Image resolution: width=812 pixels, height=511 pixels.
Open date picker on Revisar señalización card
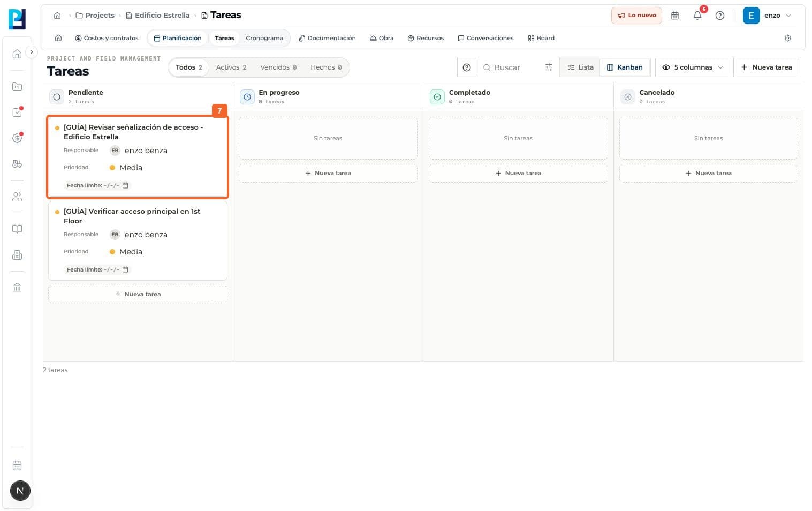click(125, 185)
